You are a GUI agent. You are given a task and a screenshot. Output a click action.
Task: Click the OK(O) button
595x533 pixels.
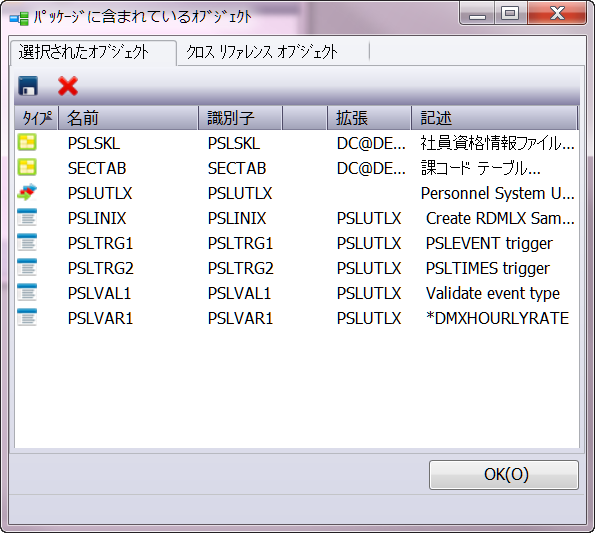coord(504,475)
